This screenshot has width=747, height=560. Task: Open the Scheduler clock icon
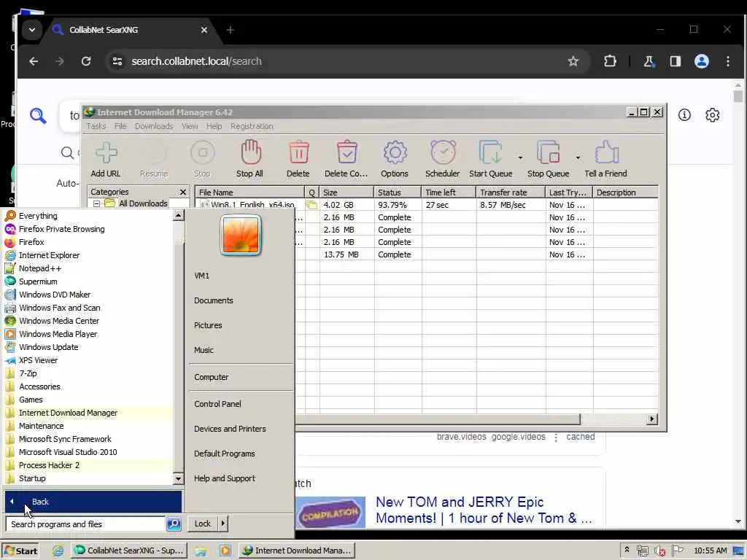[x=443, y=152]
